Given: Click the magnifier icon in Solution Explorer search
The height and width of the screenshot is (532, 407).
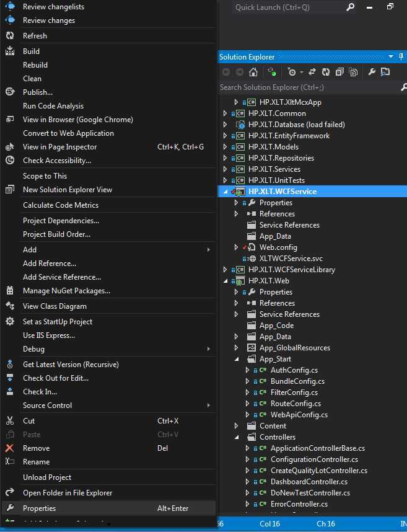Looking at the screenshot, I should click(404, 87).
